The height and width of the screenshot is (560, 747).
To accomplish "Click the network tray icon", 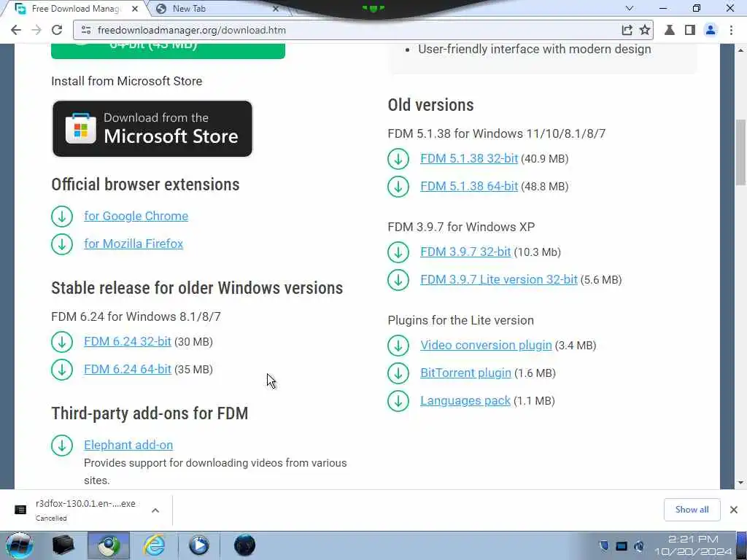I will (x=622, y=546).
